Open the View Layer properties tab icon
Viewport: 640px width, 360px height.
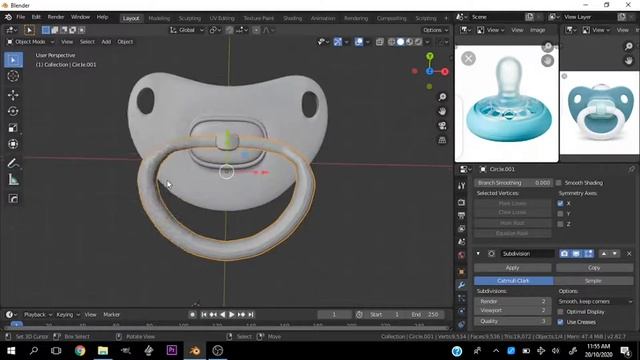coord(462,229)
